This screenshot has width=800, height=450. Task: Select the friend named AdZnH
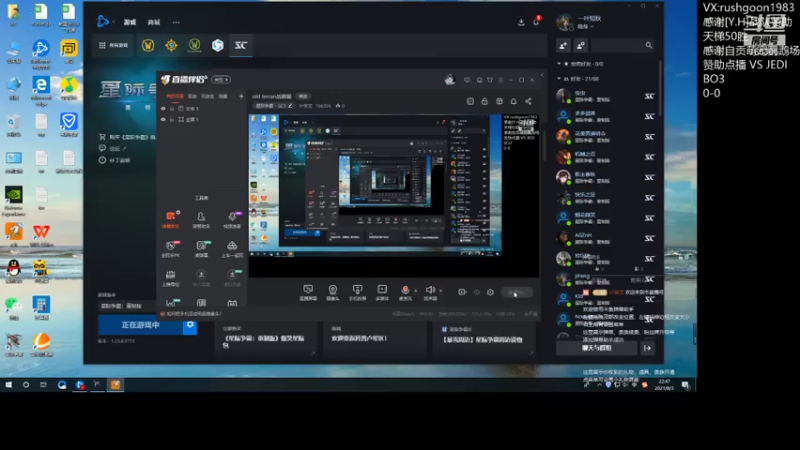click(605, 238)
